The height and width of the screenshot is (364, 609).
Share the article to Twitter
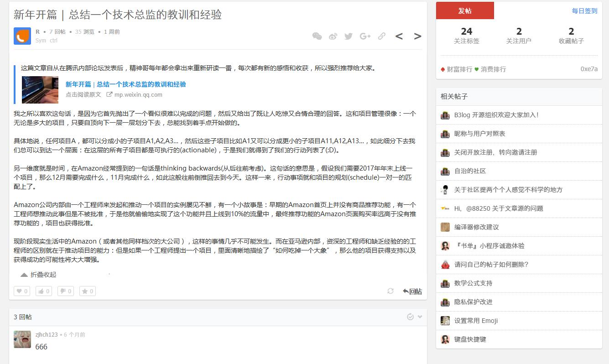(349, 36)
